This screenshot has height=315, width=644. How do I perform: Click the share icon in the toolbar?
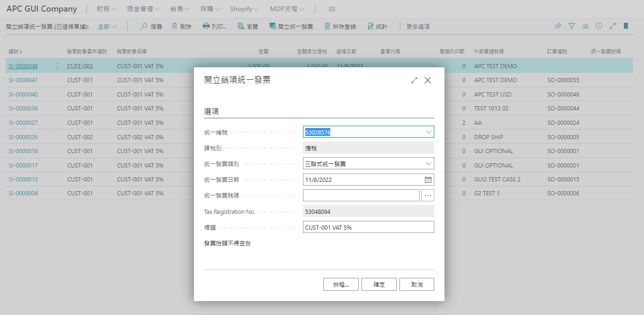pos(558,26)
